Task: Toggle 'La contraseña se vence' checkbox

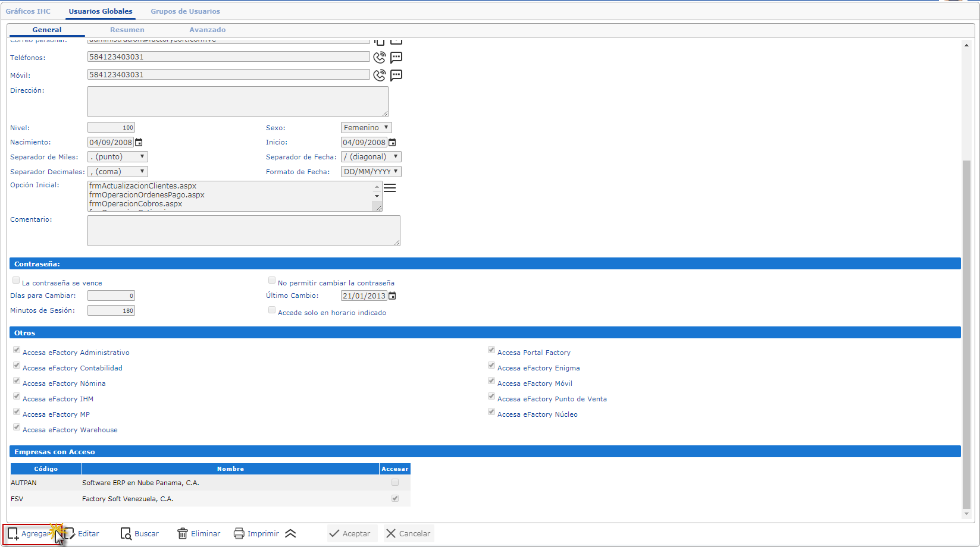Action: coord(16,280)
